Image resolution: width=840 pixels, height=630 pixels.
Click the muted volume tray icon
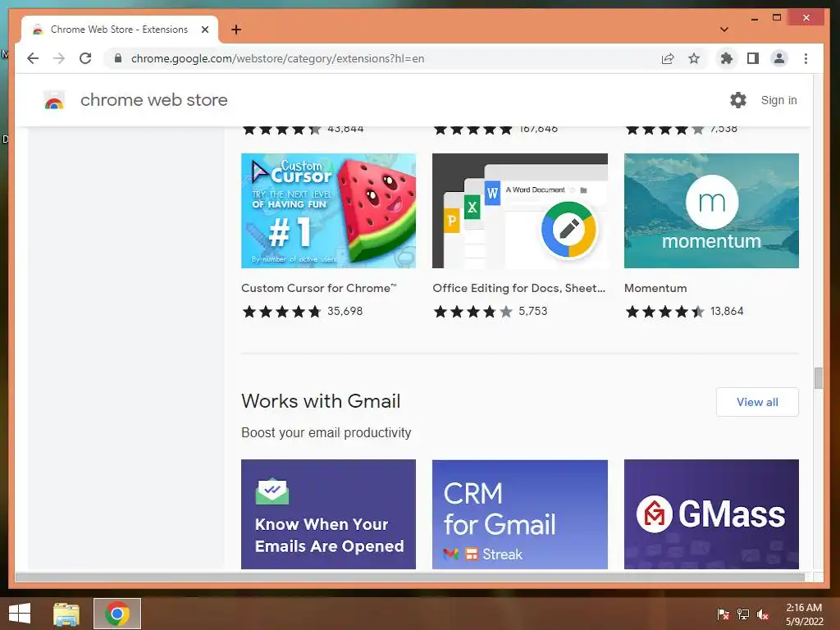click(763, 614)
